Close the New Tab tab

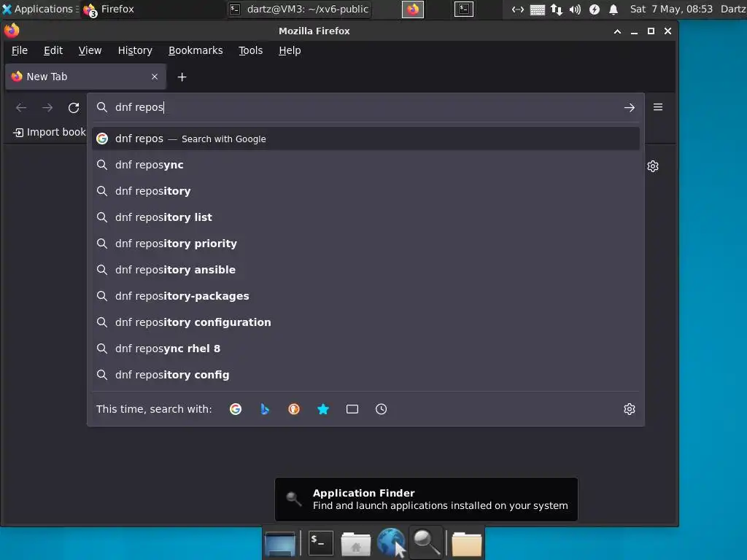pyautogui.click(x=155, y=77)
